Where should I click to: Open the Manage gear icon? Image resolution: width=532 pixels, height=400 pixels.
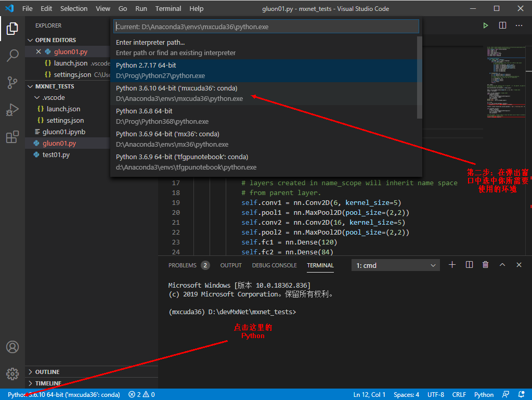[x=12, y=374]
